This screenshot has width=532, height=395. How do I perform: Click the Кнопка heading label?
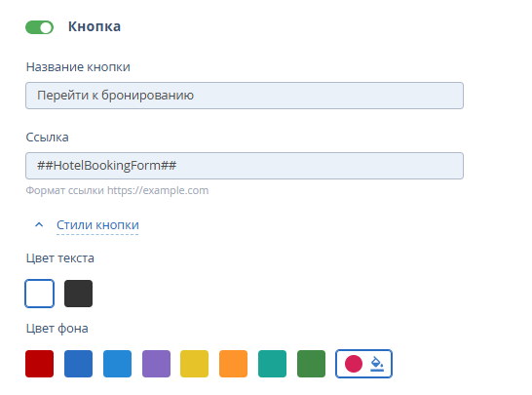(95, 26)
